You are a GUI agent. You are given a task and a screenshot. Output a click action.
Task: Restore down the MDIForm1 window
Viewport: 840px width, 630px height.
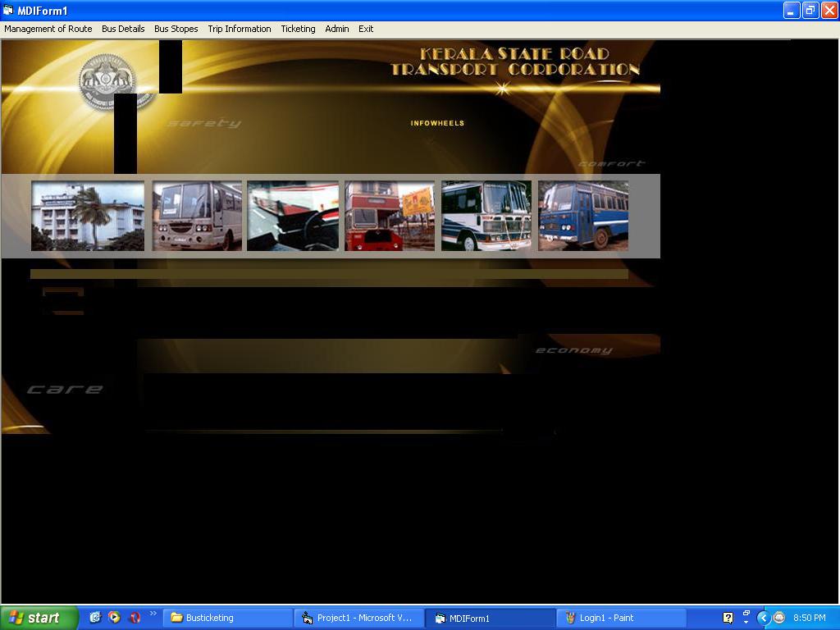click(x=810, y=10)
